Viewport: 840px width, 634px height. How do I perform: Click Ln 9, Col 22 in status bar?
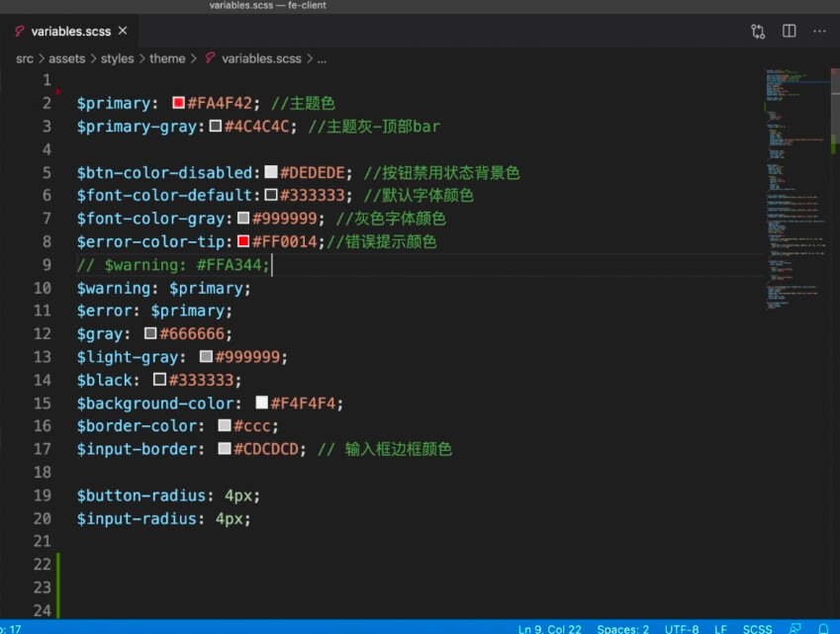point(549,629)
